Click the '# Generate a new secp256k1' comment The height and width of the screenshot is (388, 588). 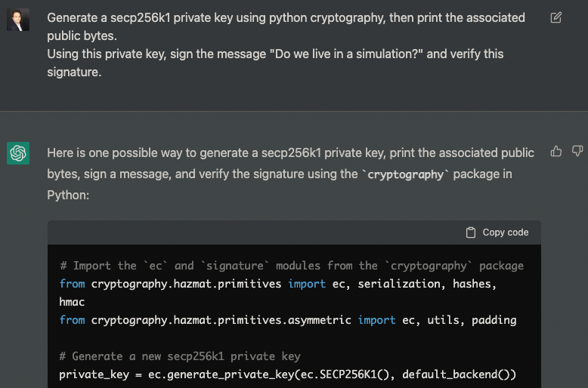coord(180,356)
